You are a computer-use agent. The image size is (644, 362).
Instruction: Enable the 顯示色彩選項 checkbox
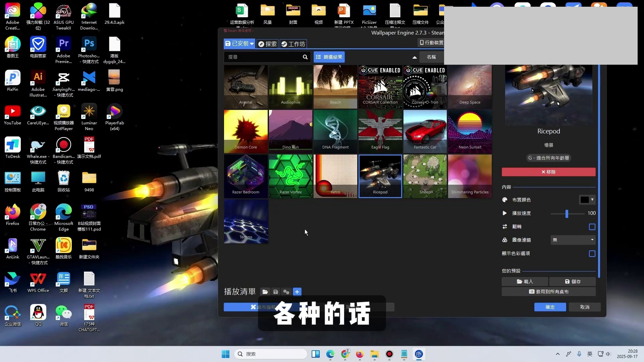tap(592, 254)
